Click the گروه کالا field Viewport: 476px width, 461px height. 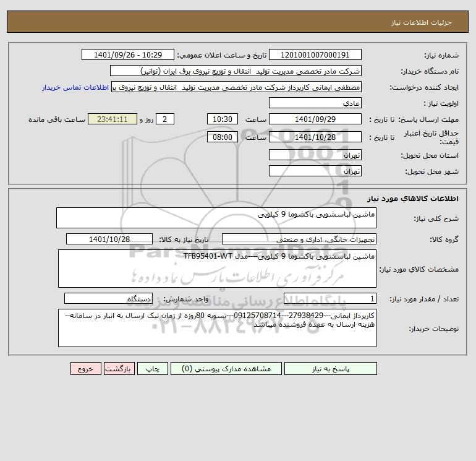point(299,239)
